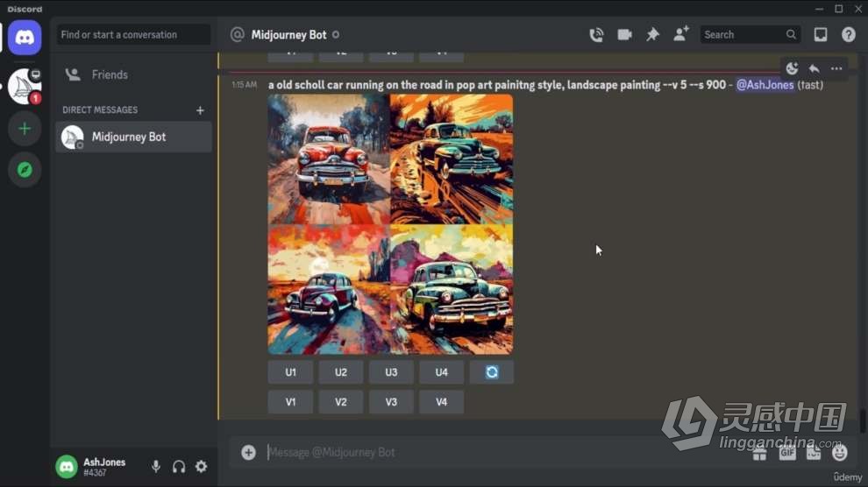The image size is (868, 487).
Task: Re-roll images with refresh button
Action: (492, 372)
